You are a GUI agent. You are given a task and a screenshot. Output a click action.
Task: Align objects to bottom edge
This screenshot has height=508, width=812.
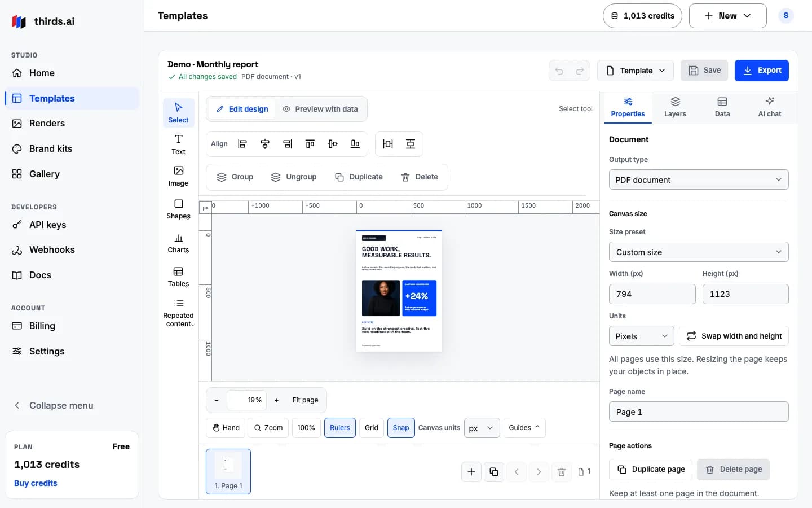[x=355, y=144]
